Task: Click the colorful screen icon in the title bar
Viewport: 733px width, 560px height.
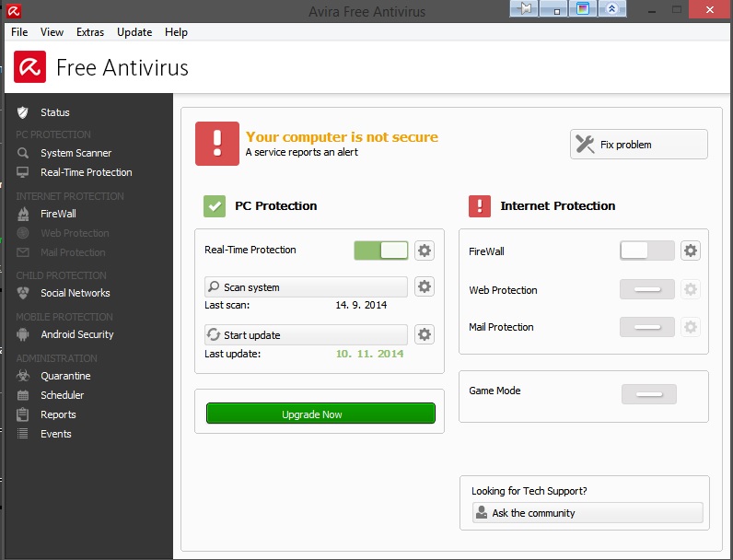Action: click(583, 9)
